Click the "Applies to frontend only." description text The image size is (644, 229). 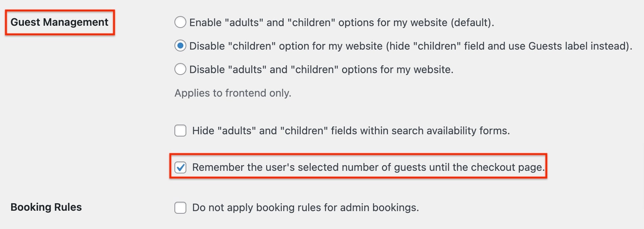point(233,93)
